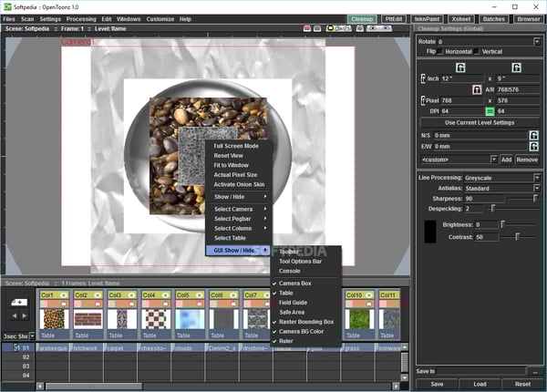Click the right arrow under the add column icon
The image size is (547, 392).
pyautogui.click(x=25, y=316)
